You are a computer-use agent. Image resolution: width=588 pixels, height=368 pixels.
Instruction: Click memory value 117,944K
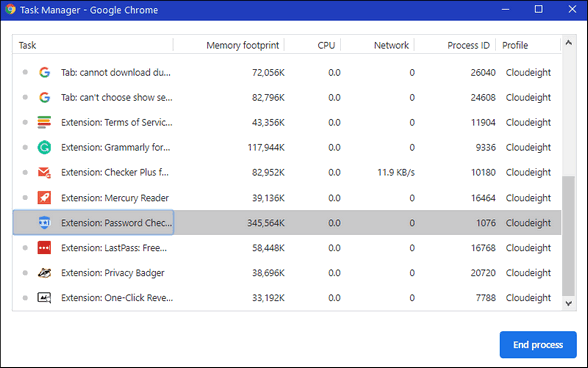point(266,147)
